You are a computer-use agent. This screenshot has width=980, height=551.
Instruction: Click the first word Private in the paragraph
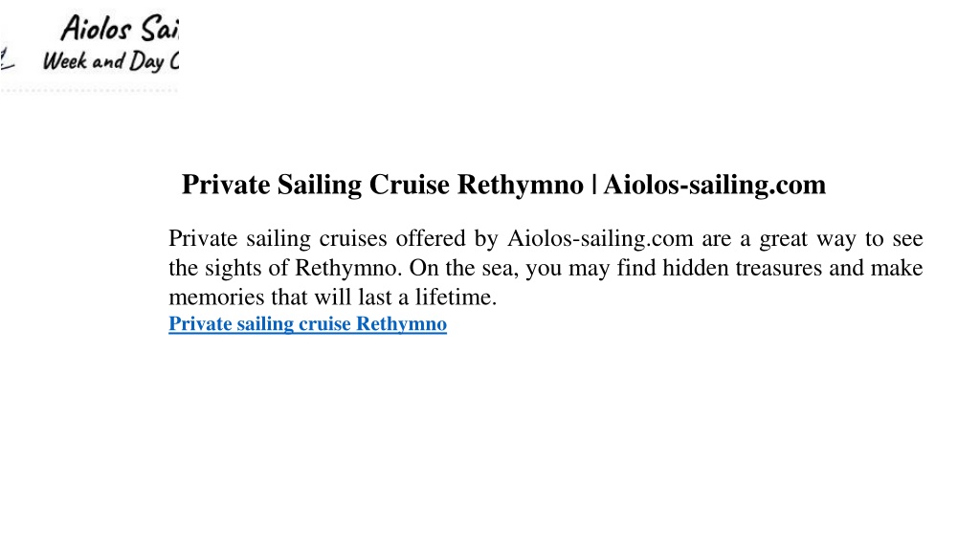[x=203, y=238]
